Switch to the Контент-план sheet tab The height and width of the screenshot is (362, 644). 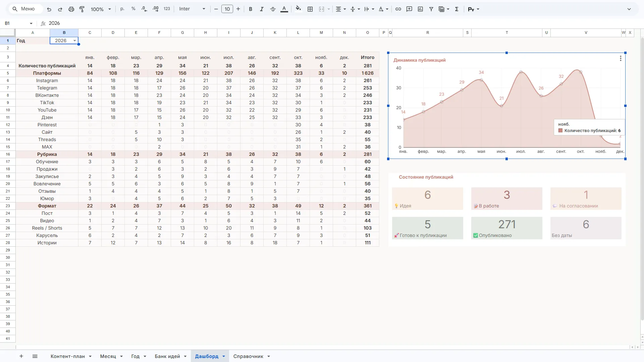(67, 356)
